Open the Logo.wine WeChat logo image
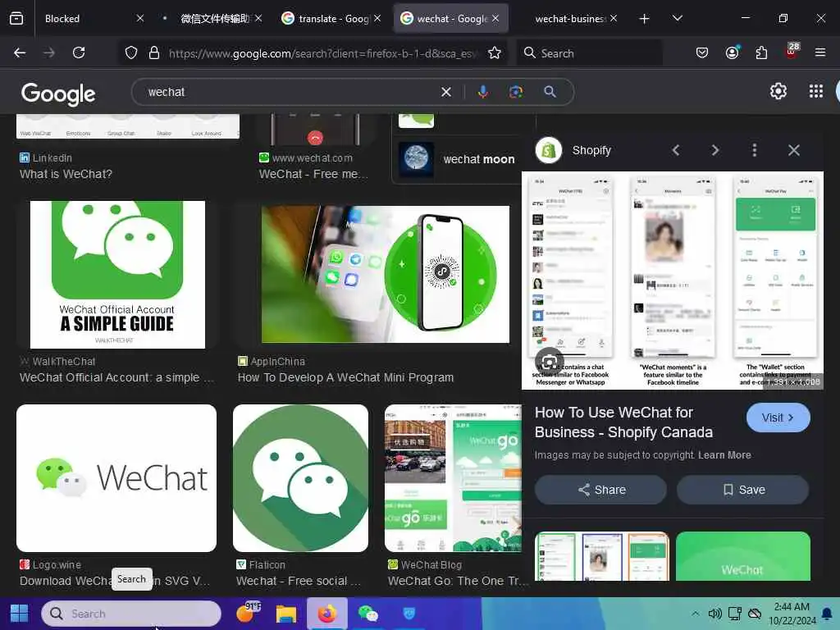 tap(116, 478)
